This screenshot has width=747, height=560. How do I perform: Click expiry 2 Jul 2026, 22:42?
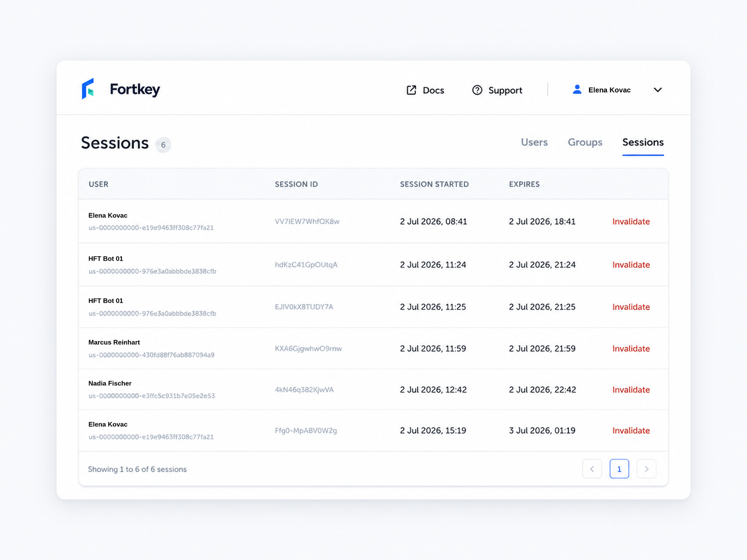tap(542, 390)
